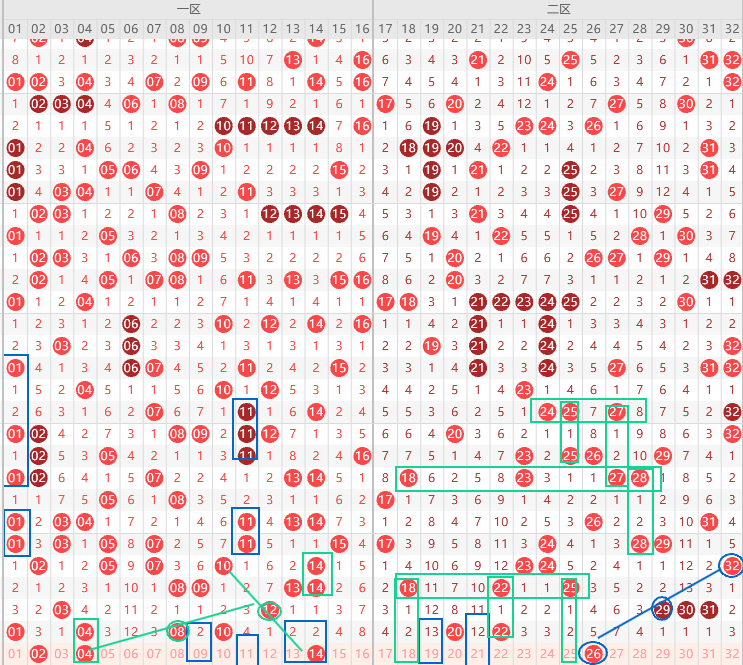This screenshot has height=665, width=743.
Task: Toggle number 09 in the bottom selection row
Action: tap(200, 654)
